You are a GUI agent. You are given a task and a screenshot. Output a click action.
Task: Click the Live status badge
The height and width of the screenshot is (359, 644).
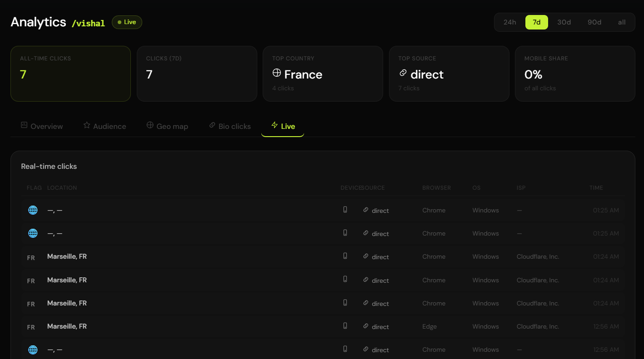(x=127, y=22)
